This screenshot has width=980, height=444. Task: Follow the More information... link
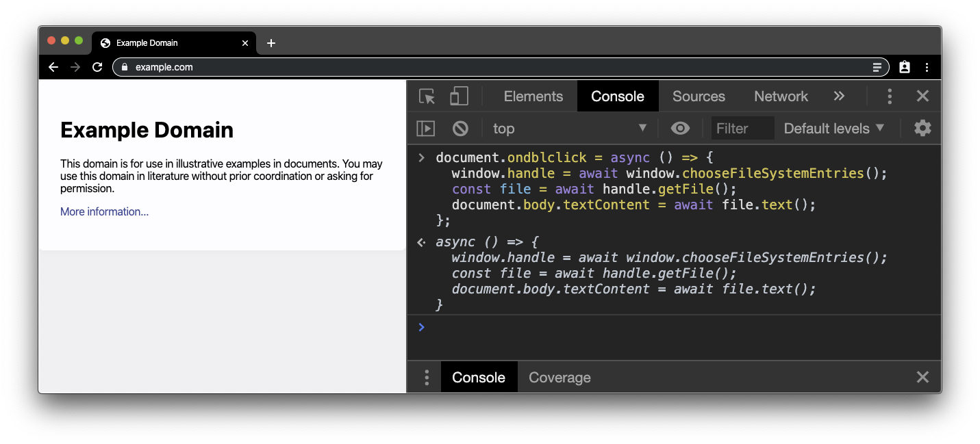coord(104,211)
